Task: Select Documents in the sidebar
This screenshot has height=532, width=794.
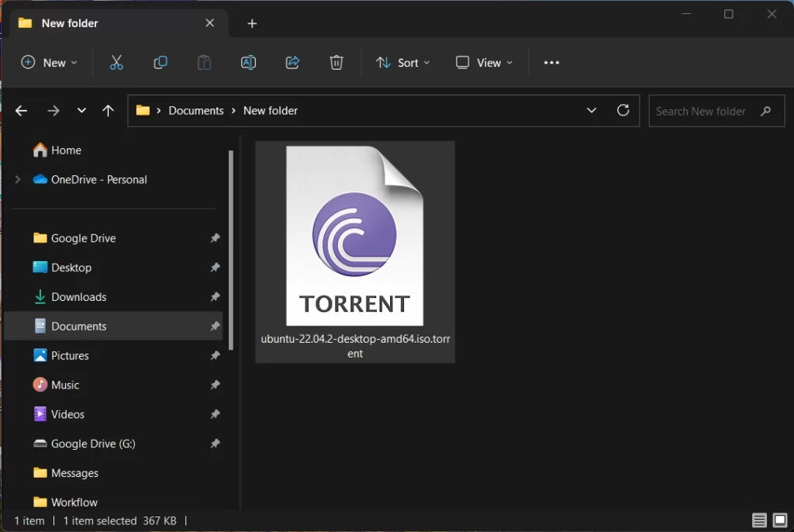Action: click(113, 326)
